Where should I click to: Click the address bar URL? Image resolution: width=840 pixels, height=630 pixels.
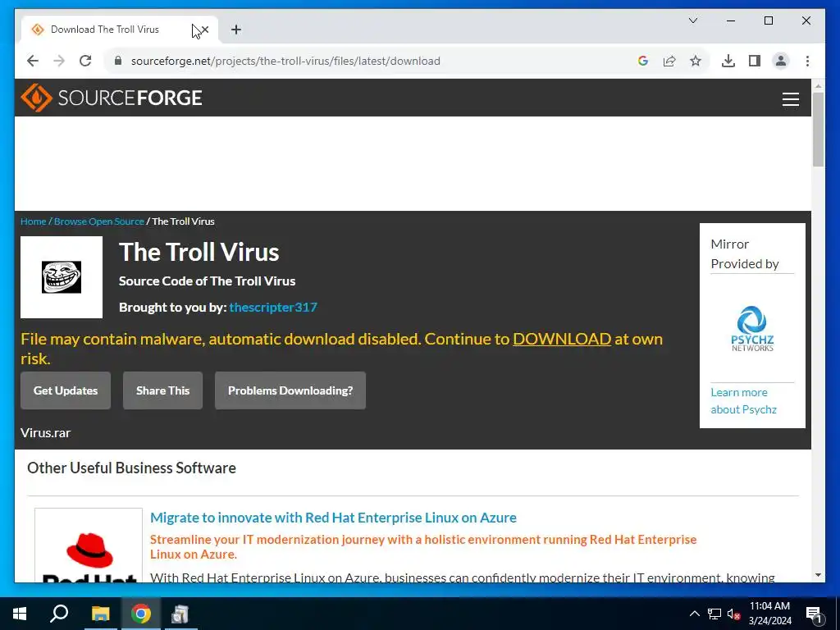285,61
